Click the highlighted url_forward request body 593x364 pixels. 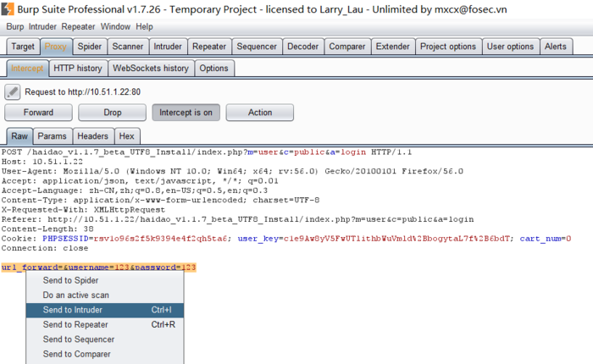(x=99, y=267)
